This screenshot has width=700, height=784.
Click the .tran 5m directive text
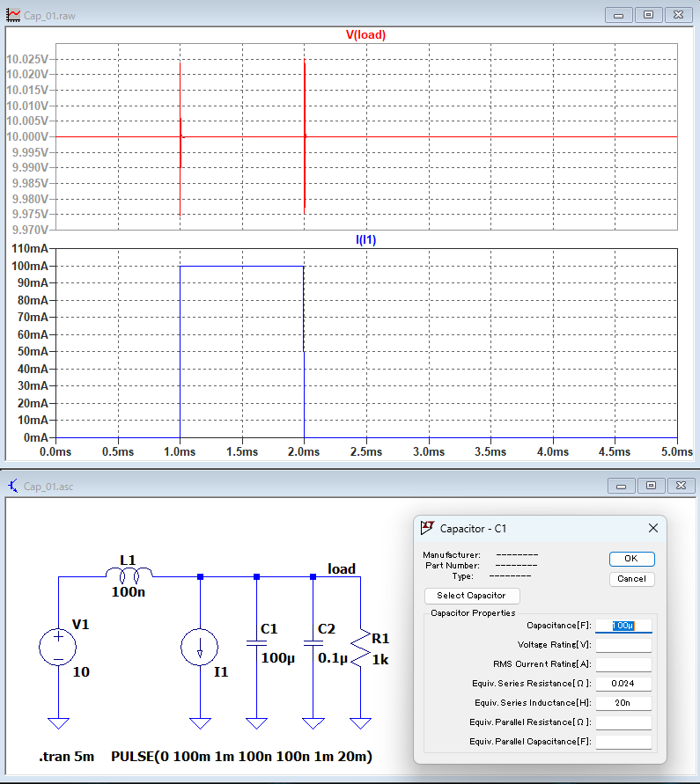point(66,757)
